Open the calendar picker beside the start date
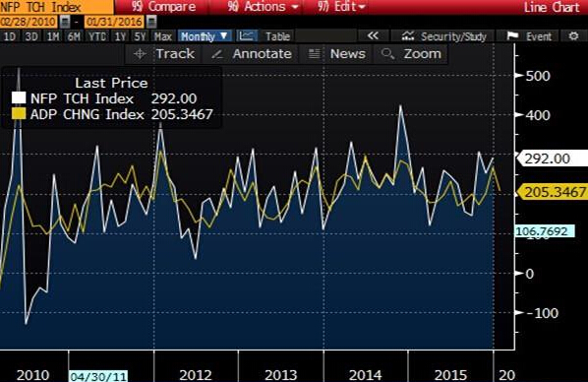The image size is (588, 382). [x=65, y=22]
